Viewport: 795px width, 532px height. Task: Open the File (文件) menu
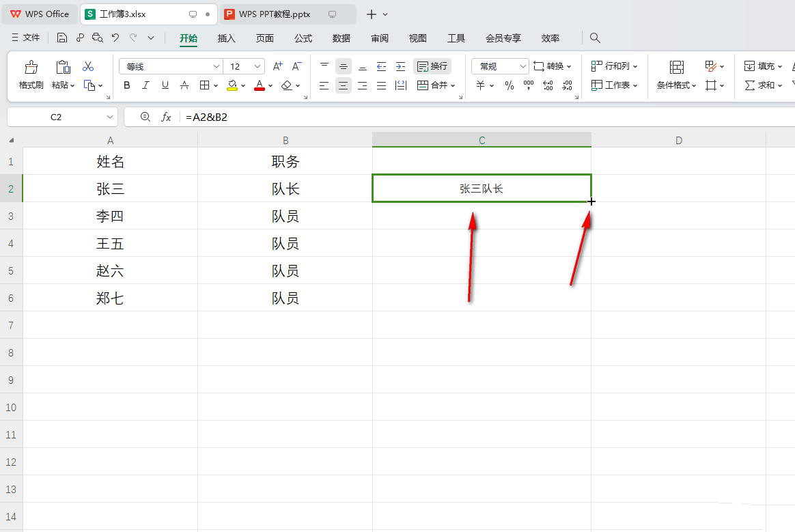point(25,38)
